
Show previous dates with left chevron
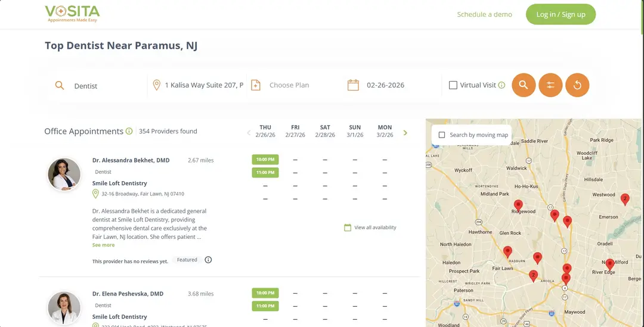249,133
